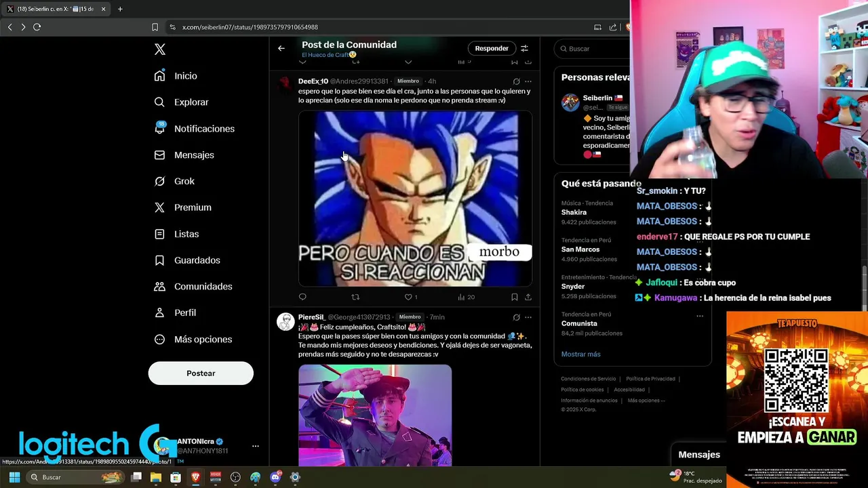
Task: Reload the page in the browser
Action: (x=37, y=27)
